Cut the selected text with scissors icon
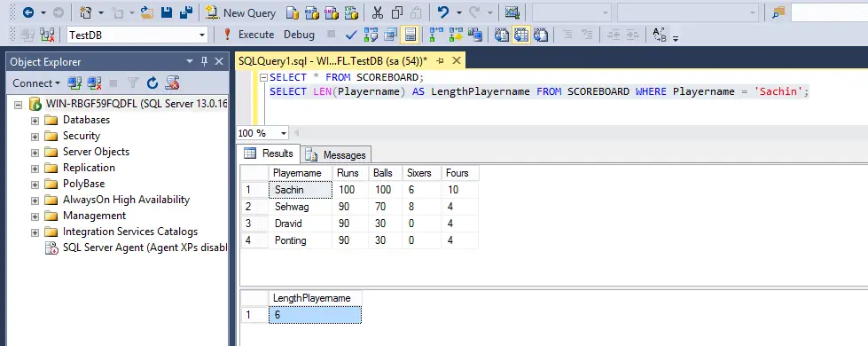The width and height of the screenshot is (868, 346). click(378, 12)
